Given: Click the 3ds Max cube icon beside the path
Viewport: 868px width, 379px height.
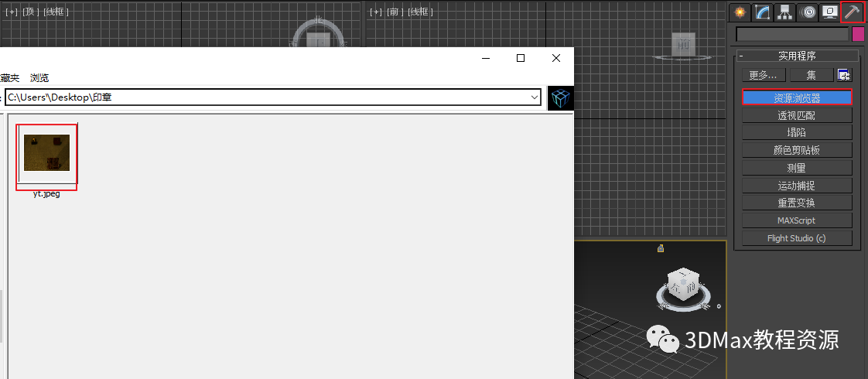Looking at the screenshot, I should click(560, 98).
